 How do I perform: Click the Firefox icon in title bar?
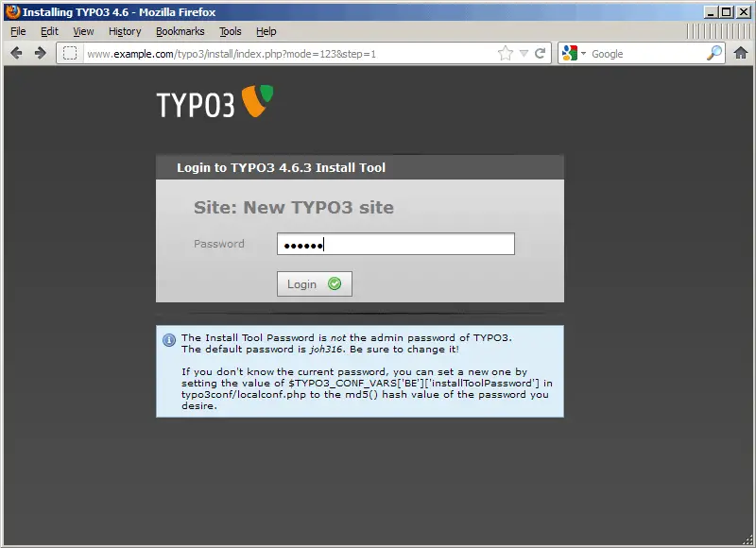coord(13,11)
